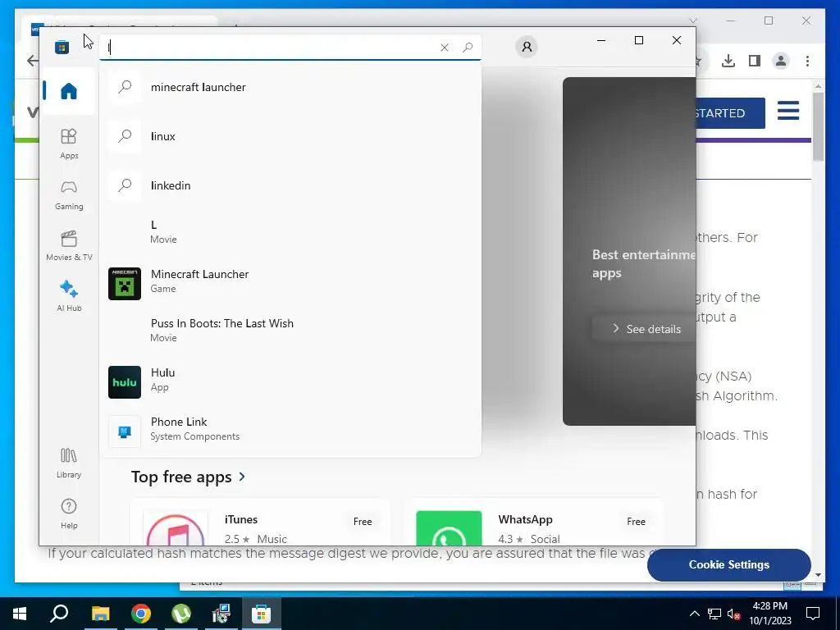Open Help in Store sidebar
The image size is (840, 630).
pos(69,514)
